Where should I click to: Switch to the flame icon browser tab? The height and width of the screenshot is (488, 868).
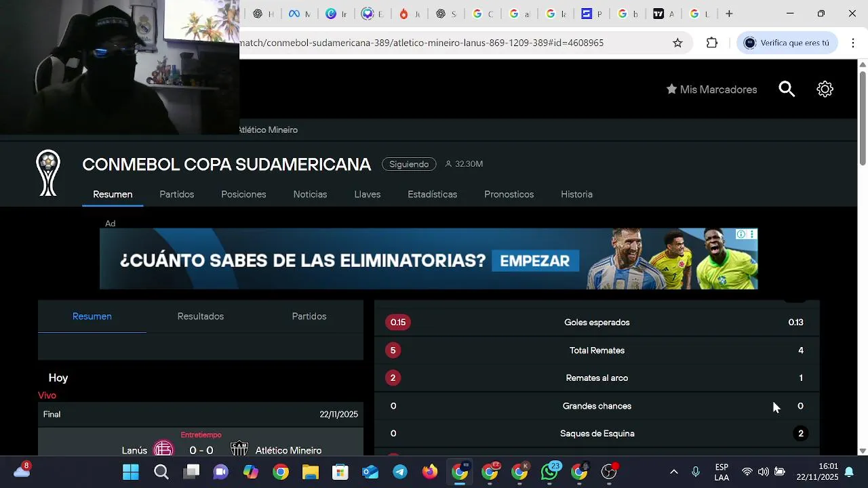point(409,14)
